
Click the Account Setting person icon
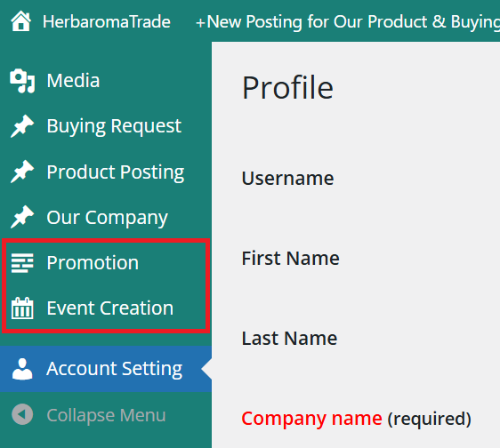(x=22, y=369)
